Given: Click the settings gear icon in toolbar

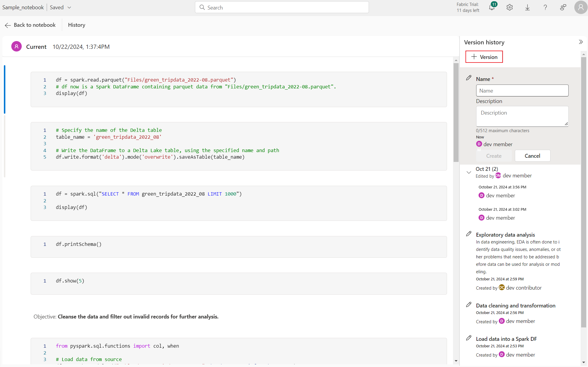Looking at the screenshot, I should (x=509, y=7).
